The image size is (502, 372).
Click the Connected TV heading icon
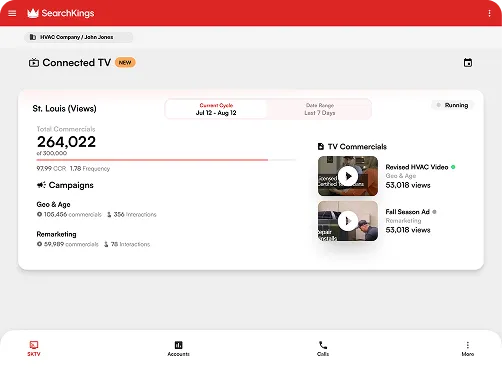[x=34, y=63]
